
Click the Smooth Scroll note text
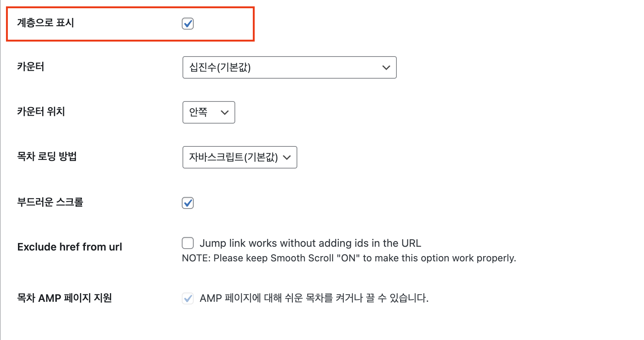tap(349, 258)
